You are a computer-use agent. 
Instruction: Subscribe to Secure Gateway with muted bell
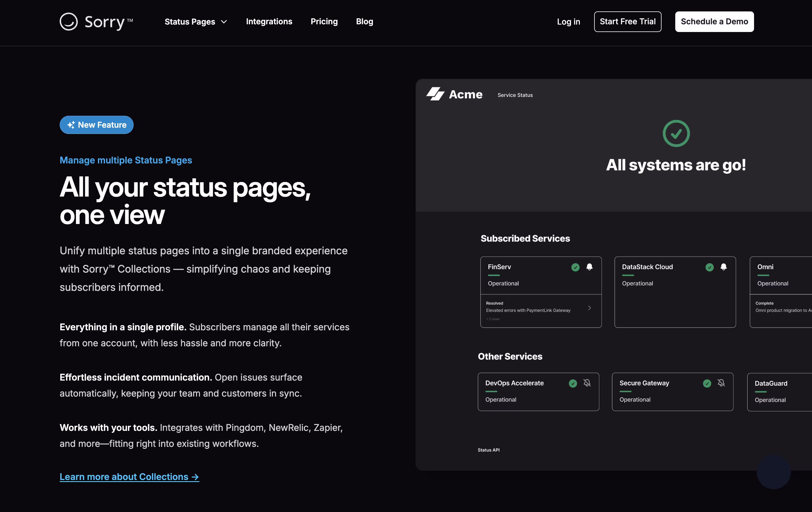click(x=721, y=383)
